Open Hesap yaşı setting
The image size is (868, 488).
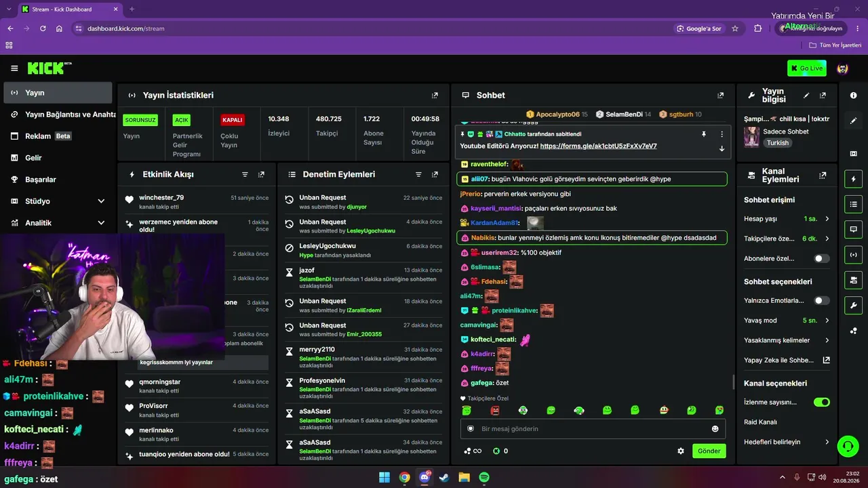[x=787, y=219]
